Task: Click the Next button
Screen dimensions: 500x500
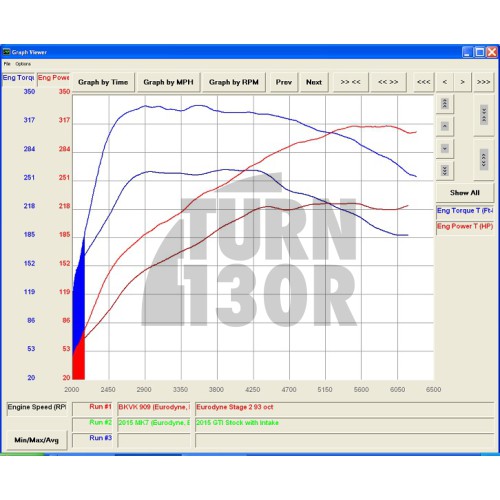Action: tap(314, 82)
